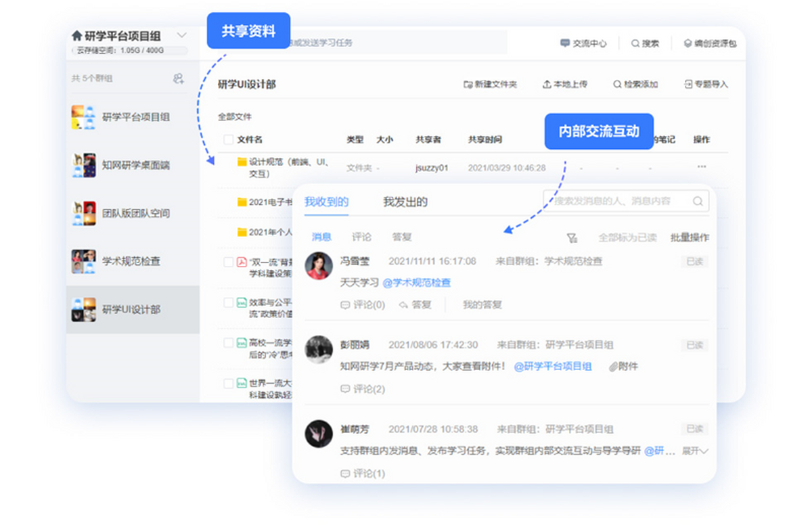Click 新建文件夹 new folder button
Screen dimensions: 812x525
[x=490, y=85]
